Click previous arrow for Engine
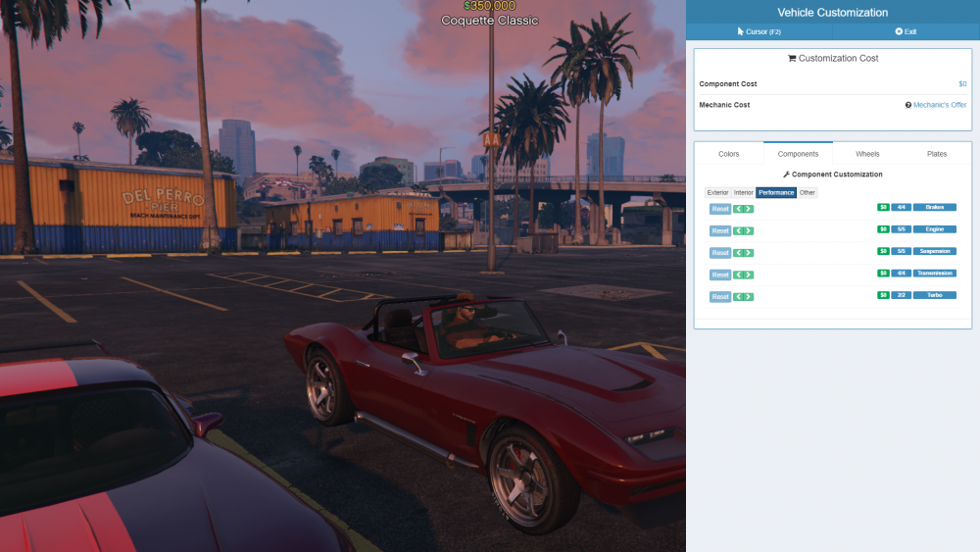 [738, 230]
